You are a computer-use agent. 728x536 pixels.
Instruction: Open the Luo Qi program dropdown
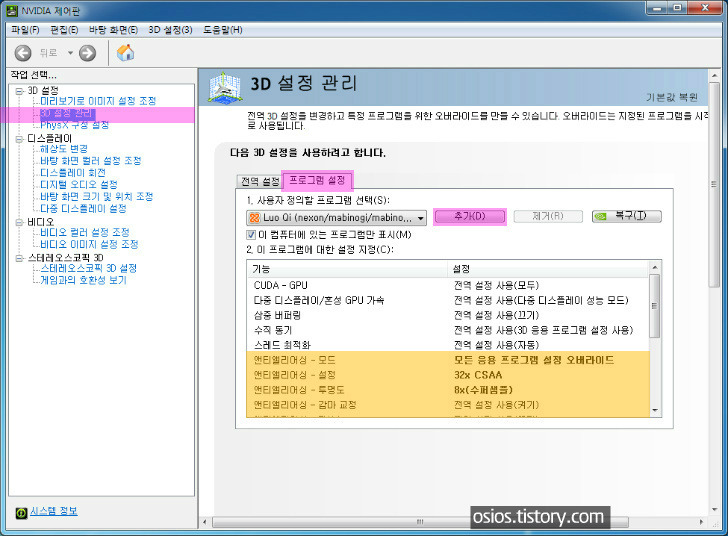coord(336,217)
